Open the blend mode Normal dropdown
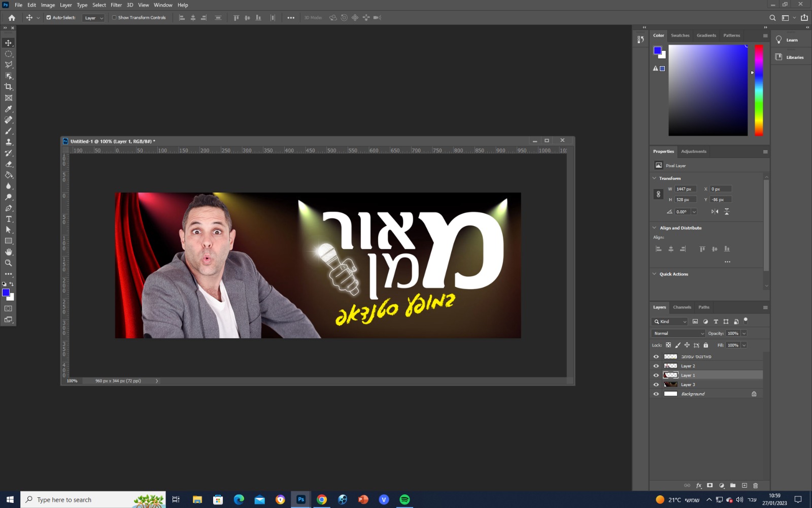The width and height of the screenshot is (812, 508). [x=679, y=333]
